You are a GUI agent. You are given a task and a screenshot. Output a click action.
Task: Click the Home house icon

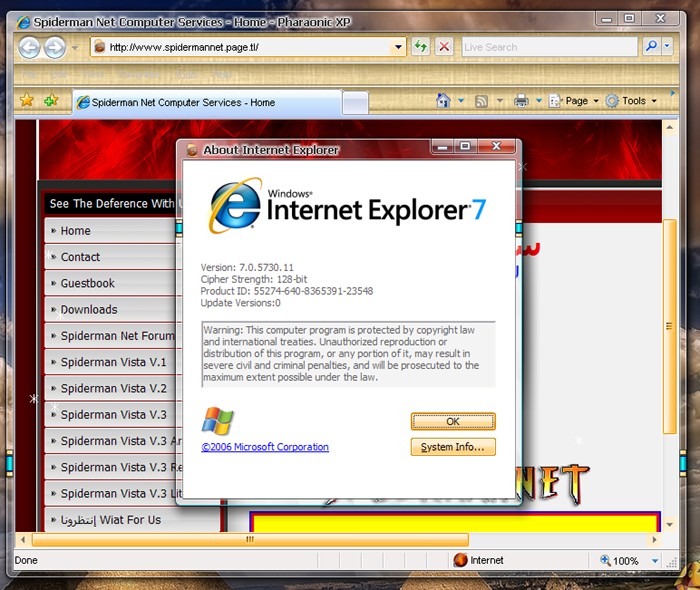click(x=443, y=100)
